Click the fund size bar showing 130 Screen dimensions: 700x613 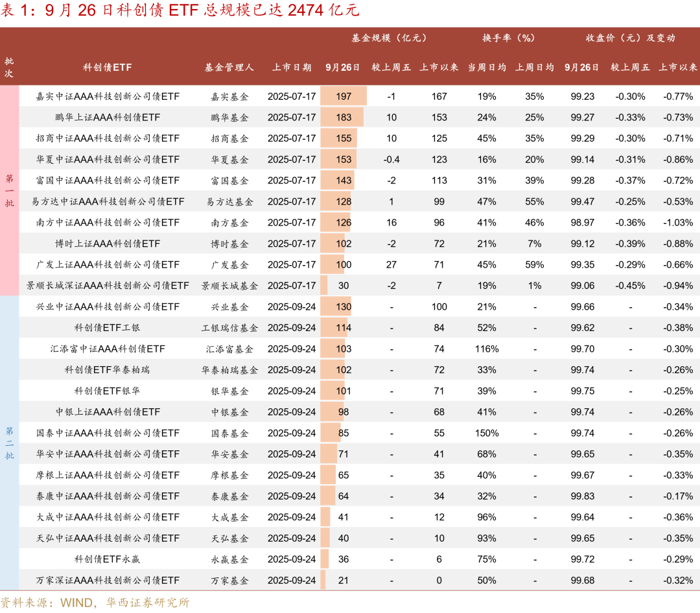336,306
